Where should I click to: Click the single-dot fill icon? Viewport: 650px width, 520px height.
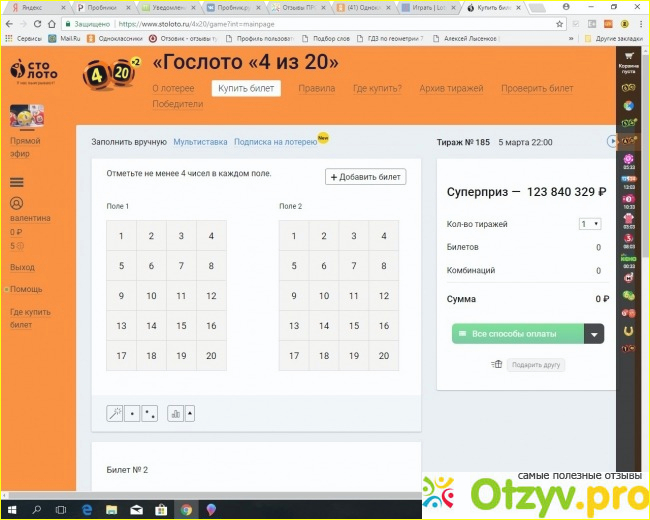[132, 413]
